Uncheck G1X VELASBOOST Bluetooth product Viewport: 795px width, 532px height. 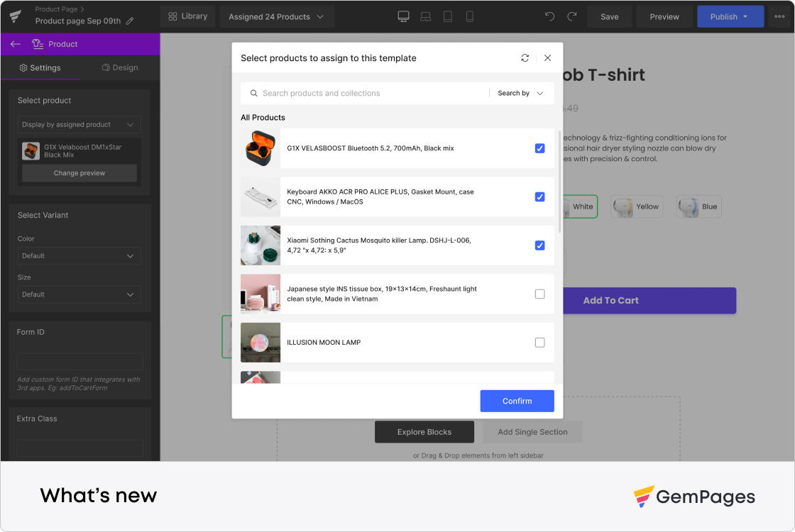pos(540,148)
